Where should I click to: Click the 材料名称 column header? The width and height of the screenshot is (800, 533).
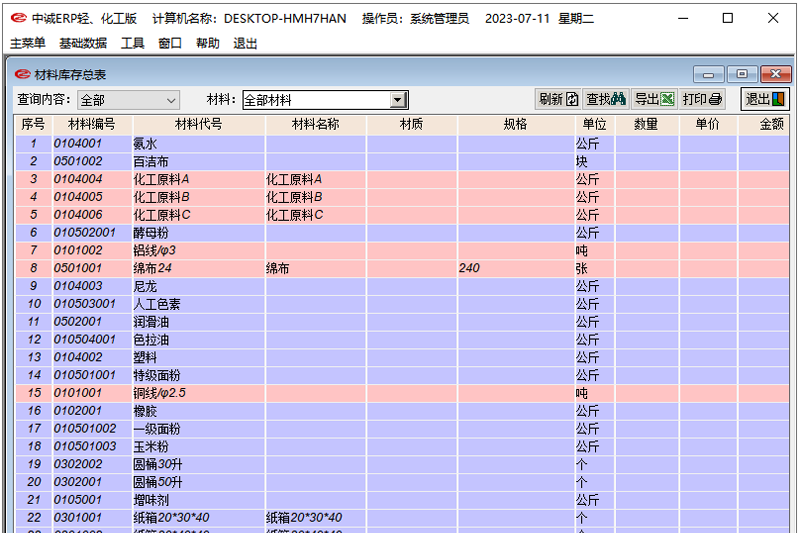tap(315, 124)
